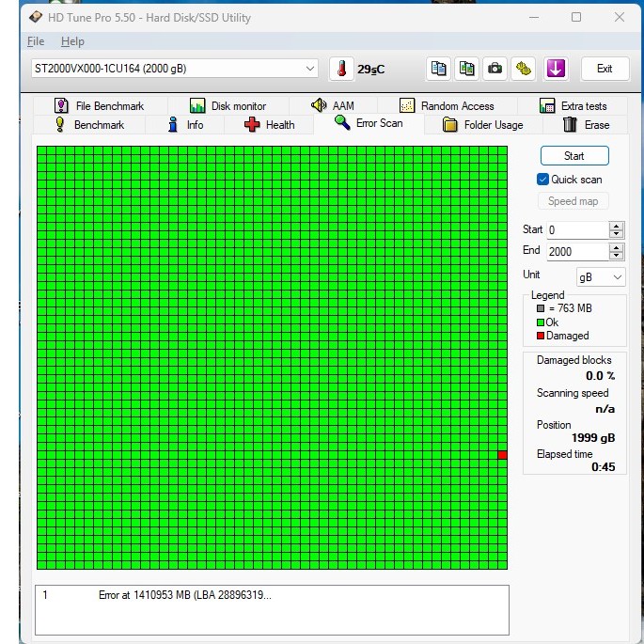
Task: Click the copy screenshot to clipboard icon
Action: point(466,69)
